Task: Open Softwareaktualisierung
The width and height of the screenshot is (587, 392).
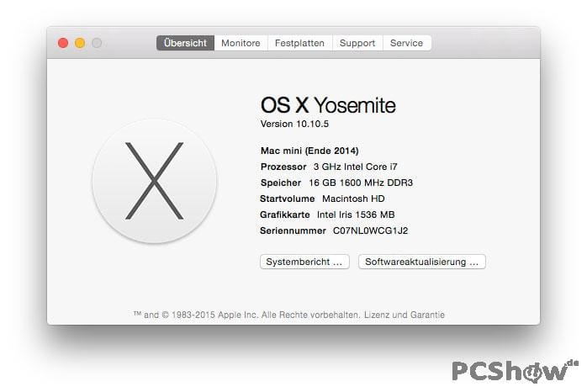Action: coord(422,262)
